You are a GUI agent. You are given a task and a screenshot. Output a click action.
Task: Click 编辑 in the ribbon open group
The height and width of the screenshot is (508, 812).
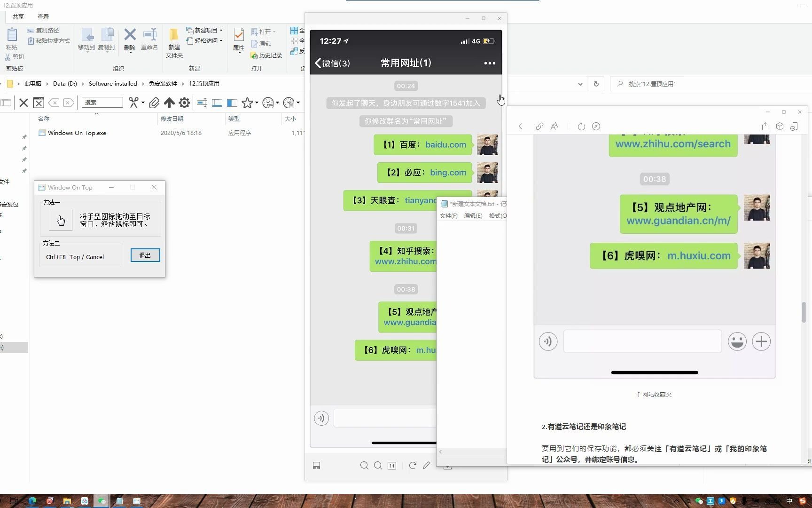(x=261, y=44)
